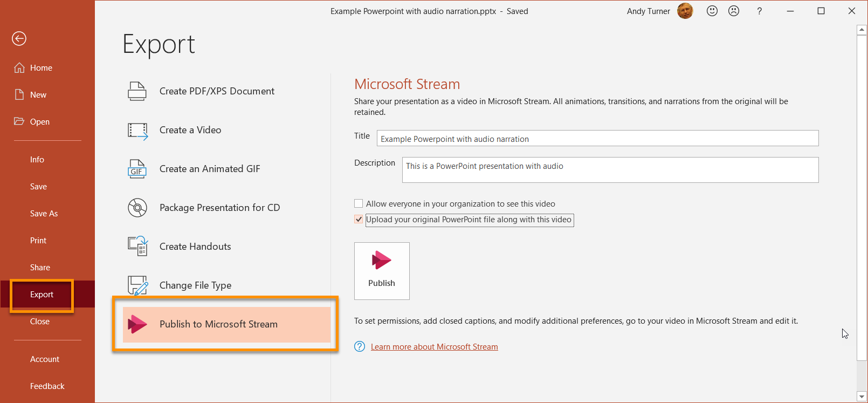Click the Animated GIF file icon
Viewport: 868px width, 403px height.
click(137, 169)
